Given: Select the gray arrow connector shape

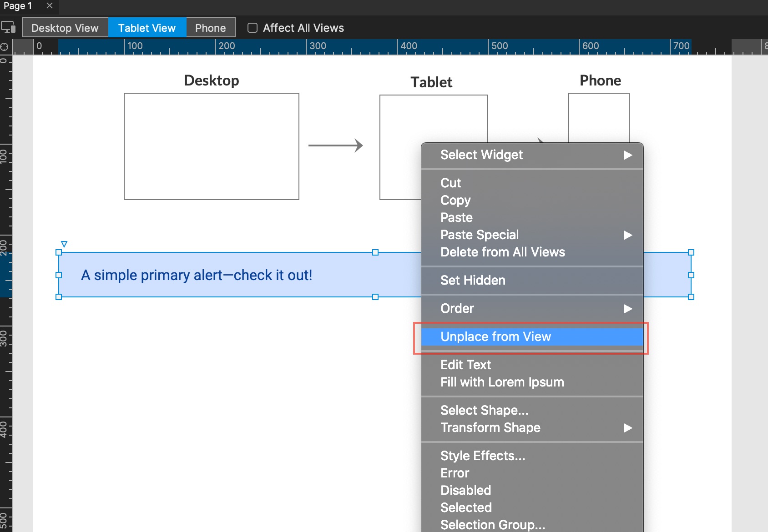Looking at the screenshot, I should click(335, 146).
